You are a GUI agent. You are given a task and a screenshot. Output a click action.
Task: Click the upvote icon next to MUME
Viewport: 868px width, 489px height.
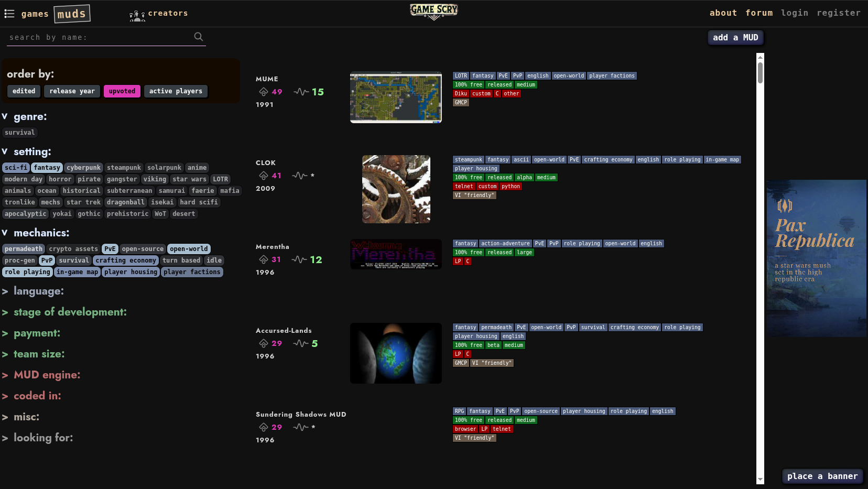pos(263,92)
